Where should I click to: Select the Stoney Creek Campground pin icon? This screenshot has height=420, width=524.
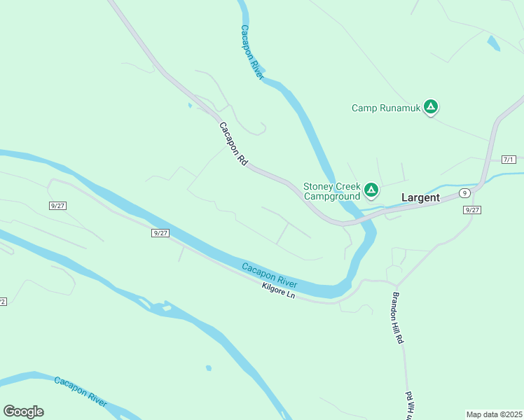(371, 190)
